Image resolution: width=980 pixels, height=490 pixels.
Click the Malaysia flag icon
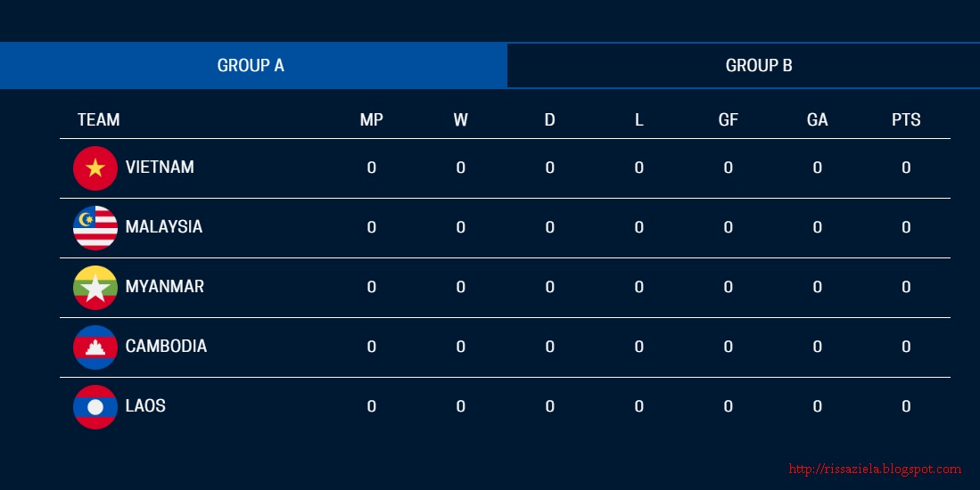[95, 228]
